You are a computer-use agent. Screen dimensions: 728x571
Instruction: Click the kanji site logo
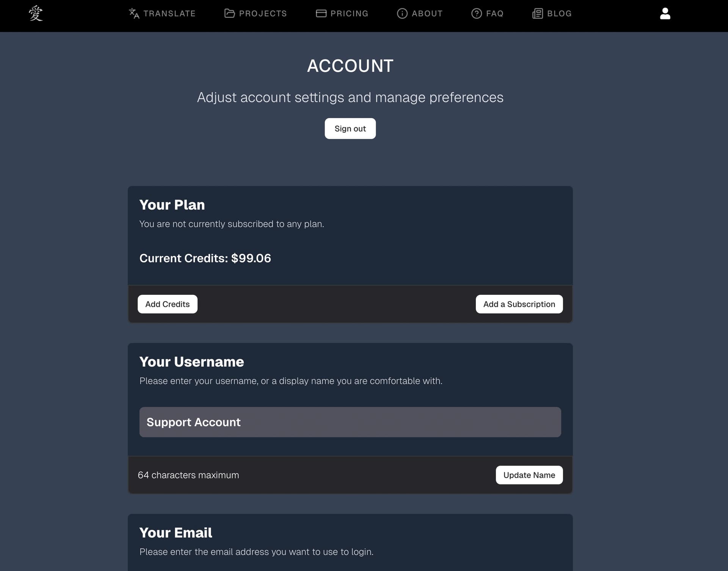[36, 14]
